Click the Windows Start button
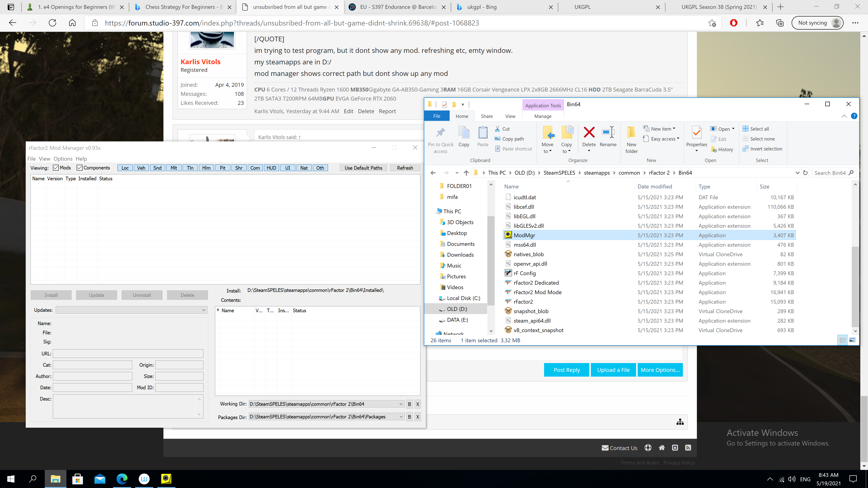The image size is (868, 488). 11,479
